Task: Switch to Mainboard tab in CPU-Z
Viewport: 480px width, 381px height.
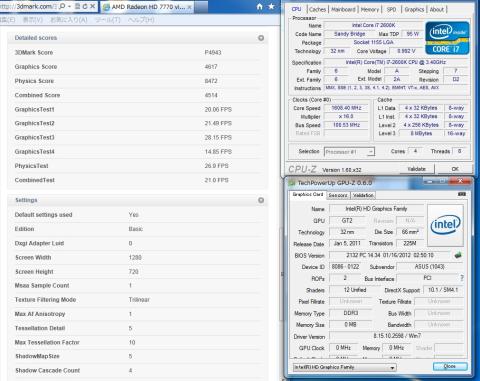Action: pyautogui.click(x=343, y=9)
